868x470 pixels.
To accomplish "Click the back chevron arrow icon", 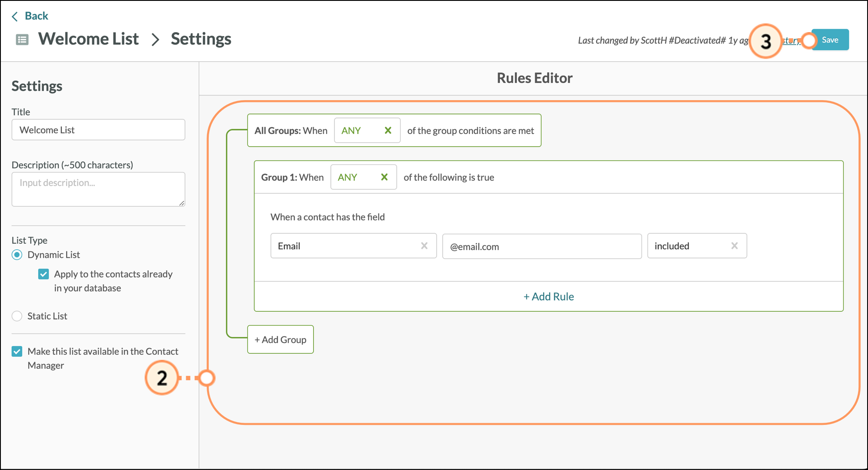I will (x=15, y=16).
